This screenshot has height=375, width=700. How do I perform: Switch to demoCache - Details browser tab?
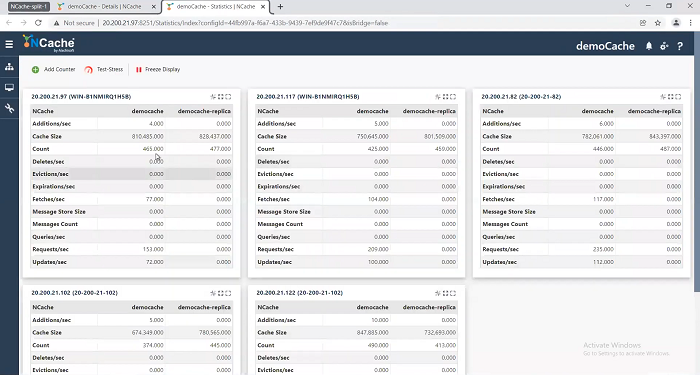(x=104, y=7)
